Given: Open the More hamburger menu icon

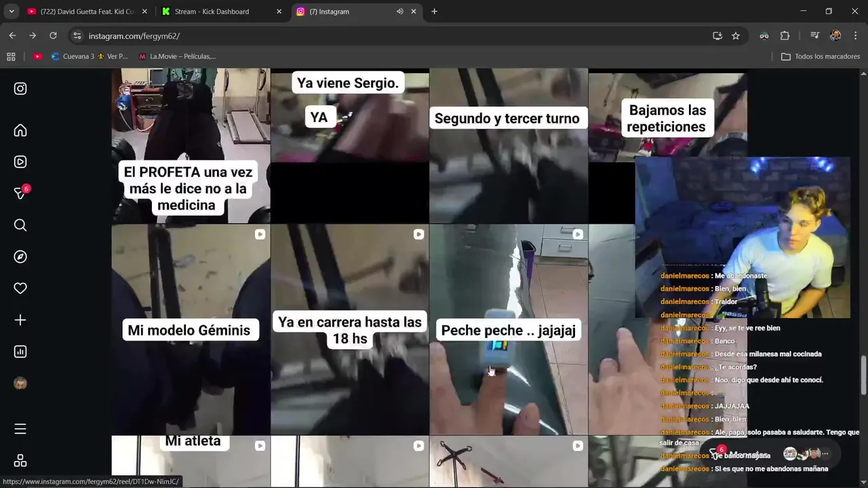Looking at the screenshot, I should coord(20,429).
